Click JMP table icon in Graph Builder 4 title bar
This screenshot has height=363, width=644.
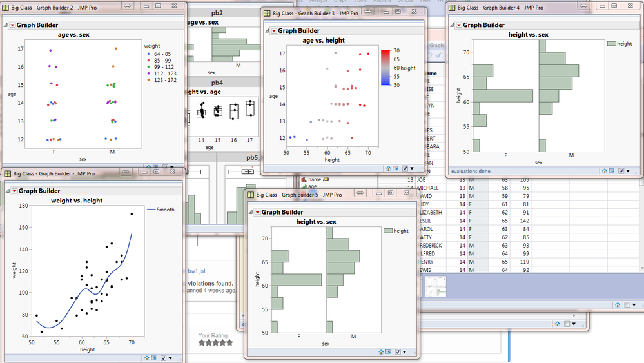[452, 7]
